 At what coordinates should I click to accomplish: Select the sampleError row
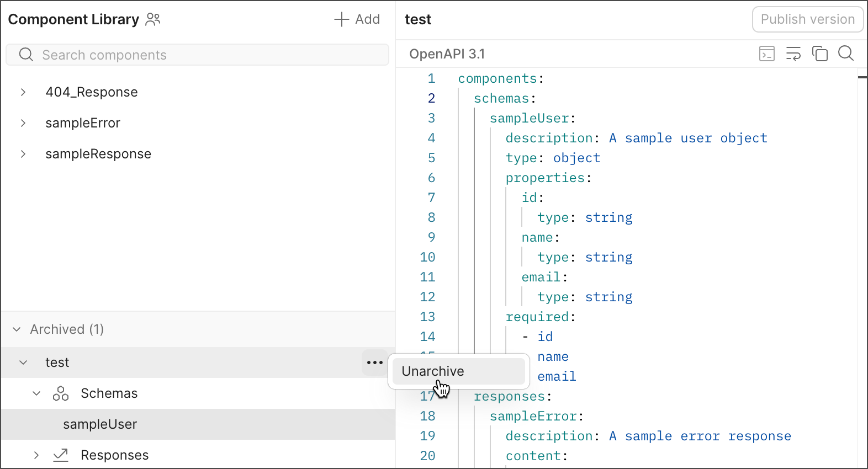pos(198,123)
